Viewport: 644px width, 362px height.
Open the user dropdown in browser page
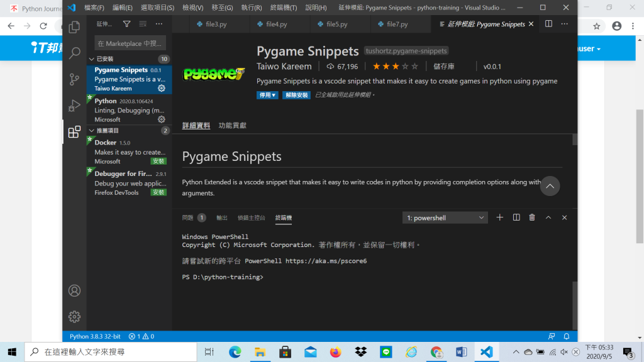590,48
